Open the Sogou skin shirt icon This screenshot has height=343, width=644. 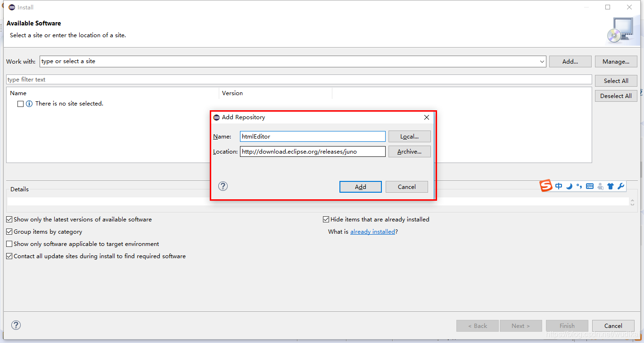pyautogui.click(x=611, y=186)
